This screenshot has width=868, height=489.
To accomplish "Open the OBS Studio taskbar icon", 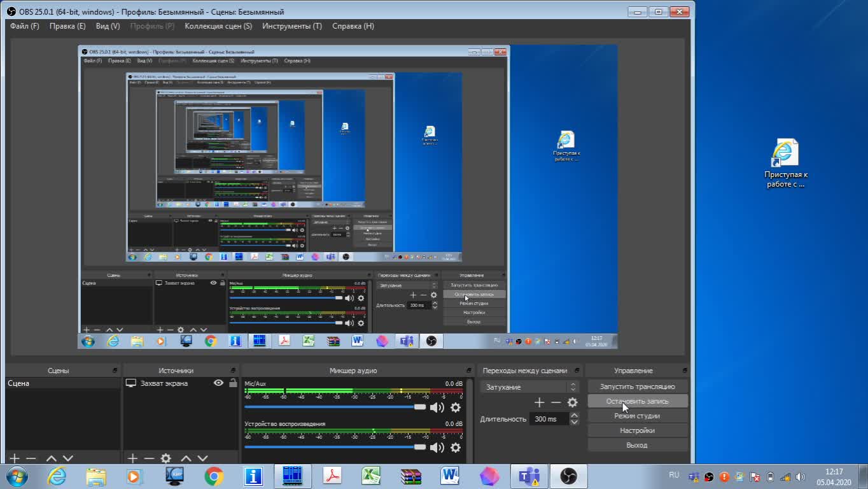I will pyautogui.click(x=568, y=476).
